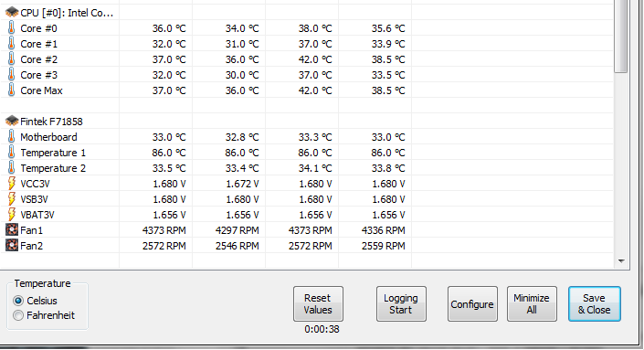The width and height of the screenshot is (644, 350).
Task: Click the thermometer icon next to Temperature 1
Action: coord(12,153)
